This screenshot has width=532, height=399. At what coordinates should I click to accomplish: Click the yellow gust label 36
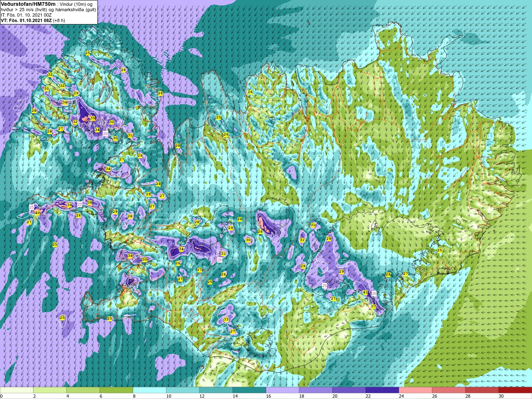pyautogui.click(x=90, y=202)
